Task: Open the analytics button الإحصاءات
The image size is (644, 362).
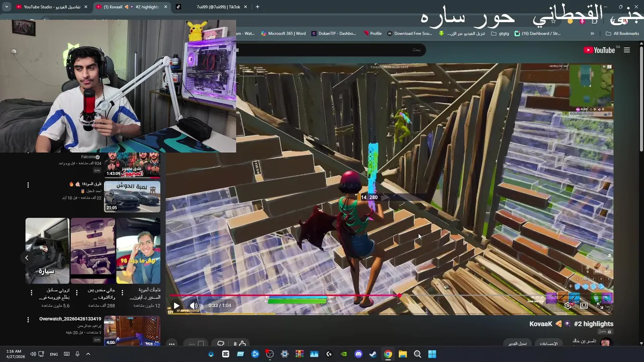Action: tap(549, 344)
